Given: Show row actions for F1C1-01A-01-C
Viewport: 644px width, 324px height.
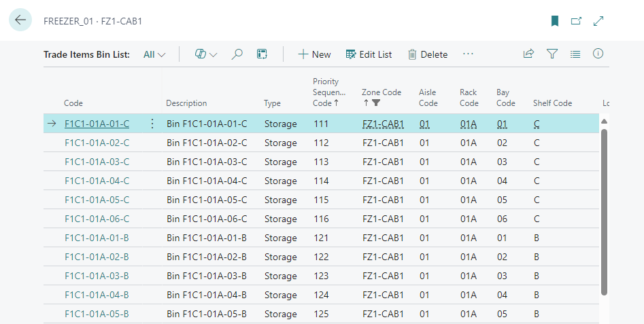Looking at the screenshot, I should pos(152,124).
